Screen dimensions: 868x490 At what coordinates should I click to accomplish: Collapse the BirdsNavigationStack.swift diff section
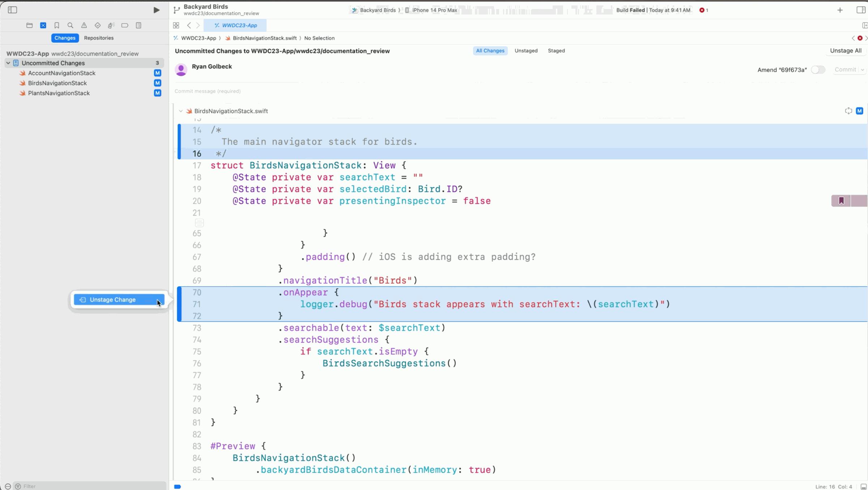point(181,111)
